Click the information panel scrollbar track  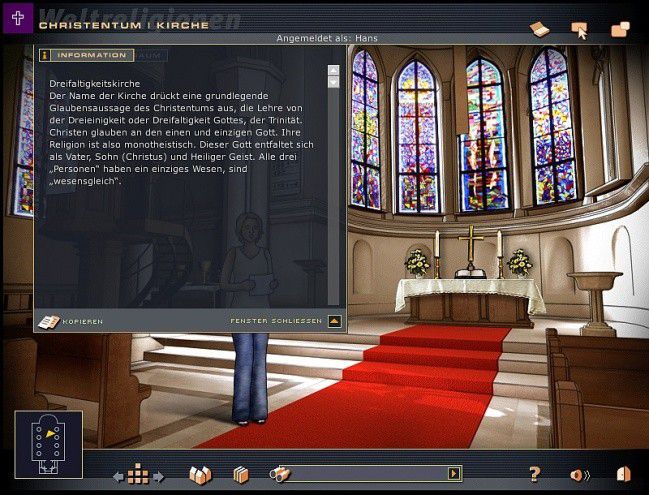(x=333, y=197)
